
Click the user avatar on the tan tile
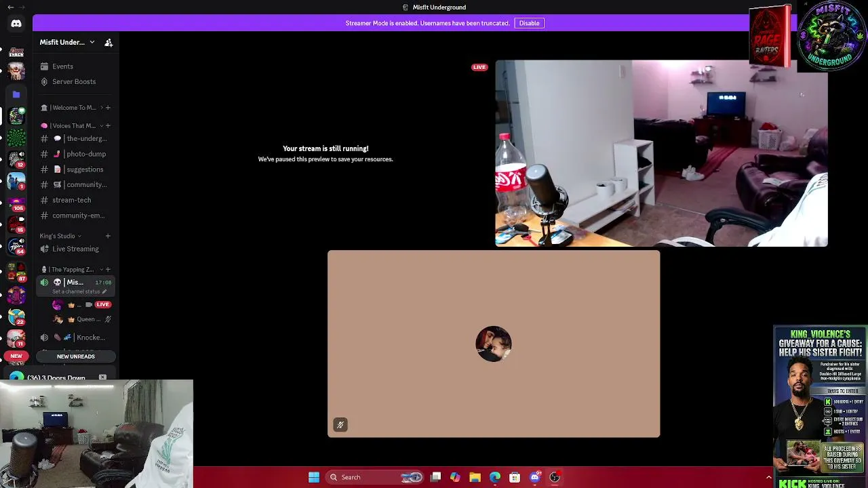494,344
